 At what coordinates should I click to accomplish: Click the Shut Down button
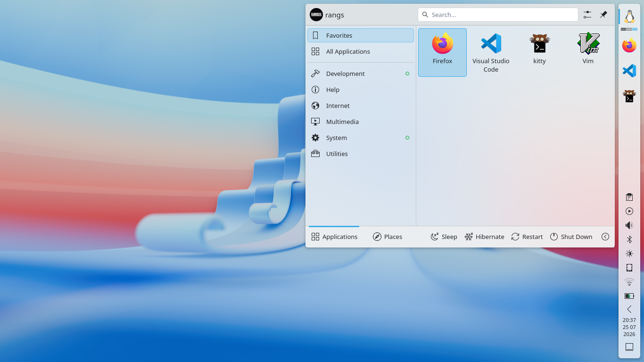tap(571, 237)
